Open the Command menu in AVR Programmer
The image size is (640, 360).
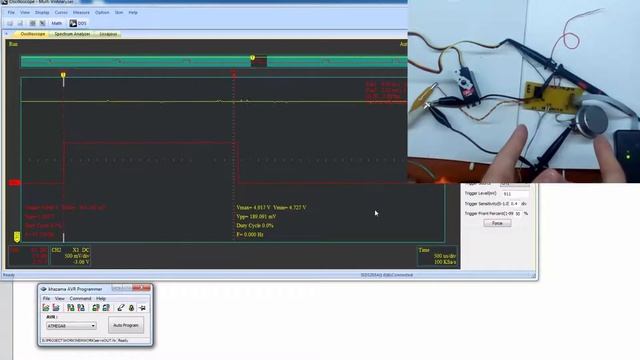pos(80,299)
